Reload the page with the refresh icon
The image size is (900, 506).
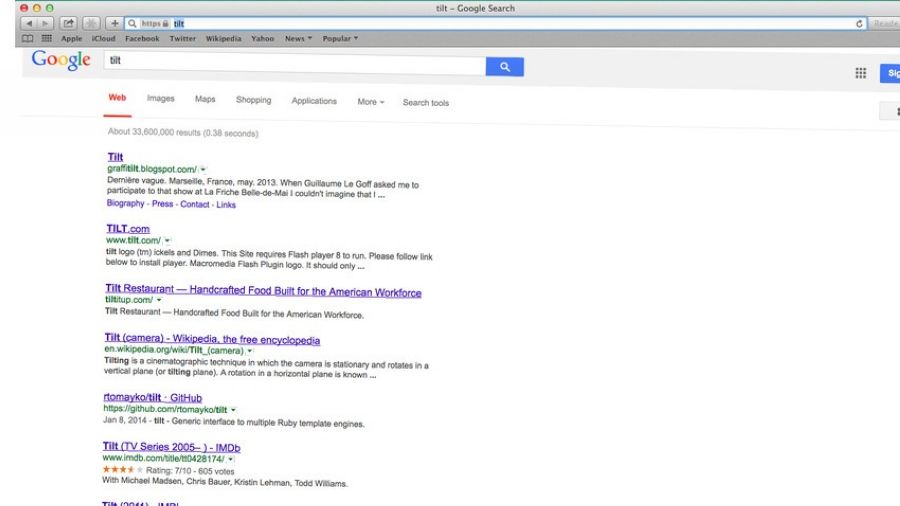click(x=860, y=23)
